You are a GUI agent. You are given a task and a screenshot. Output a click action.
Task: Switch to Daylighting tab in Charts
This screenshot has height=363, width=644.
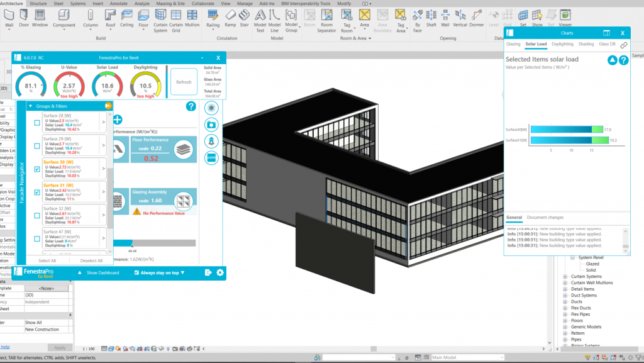coord(562,44)
